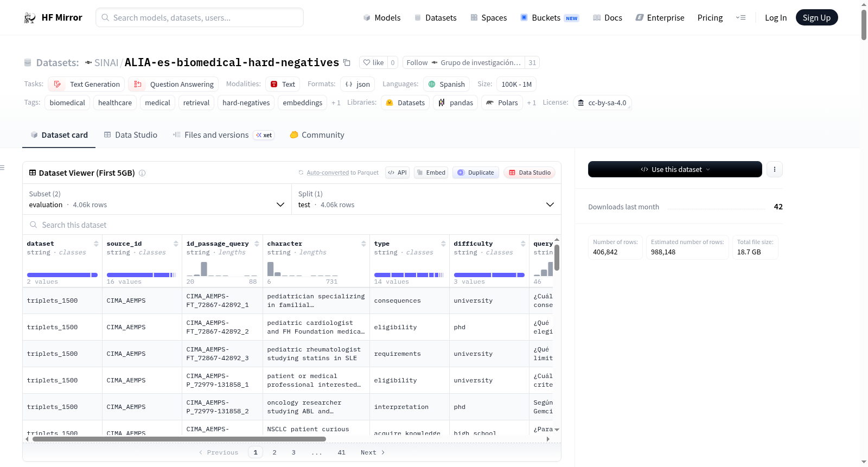This screenshot has width=868, height=467.
Task: Click the horizontal table scrollbar
Action: coord(179,439)
